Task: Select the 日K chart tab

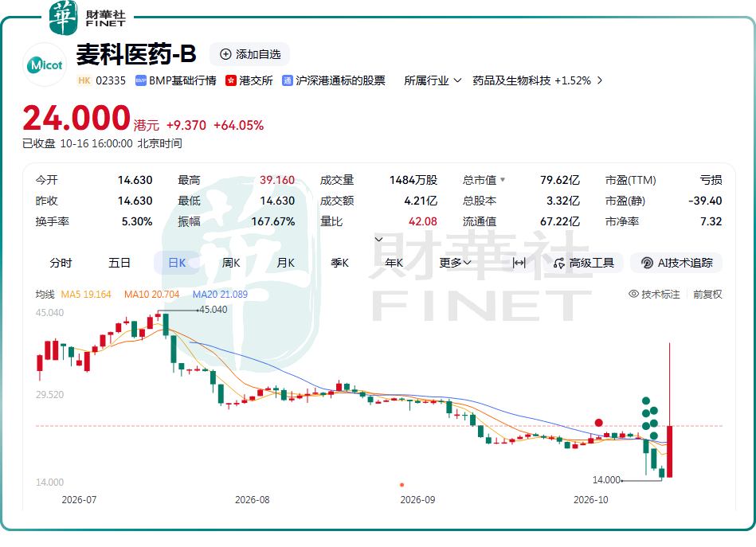Action: (177, 263)
